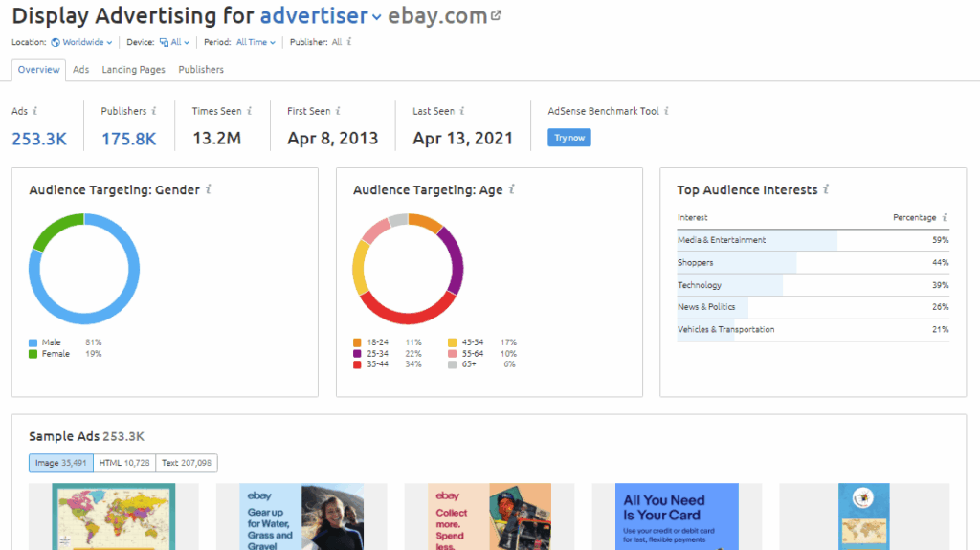Image resolution: width=980 pixels, height=550 pixels.
Task: Click the Times Seen info icon
Action: (x=250, y=112)
